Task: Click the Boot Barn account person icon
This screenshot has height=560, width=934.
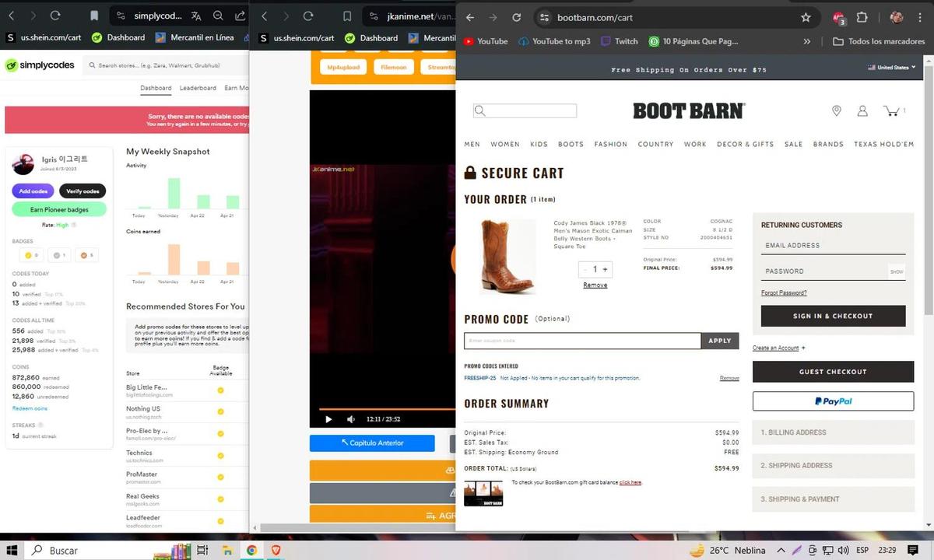Action: click(x=862, y=110)
